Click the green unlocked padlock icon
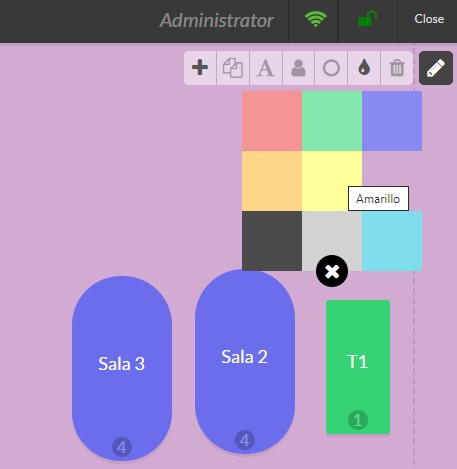 point(367,19)
